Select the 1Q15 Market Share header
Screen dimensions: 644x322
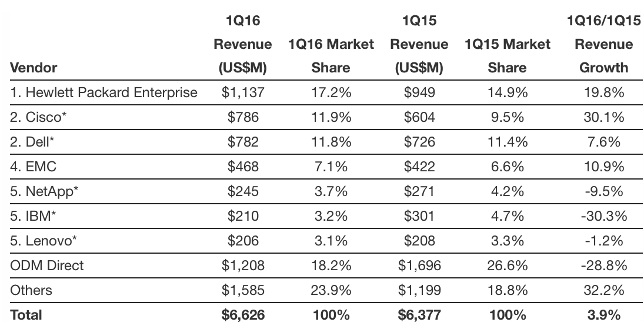click(507, 56)
